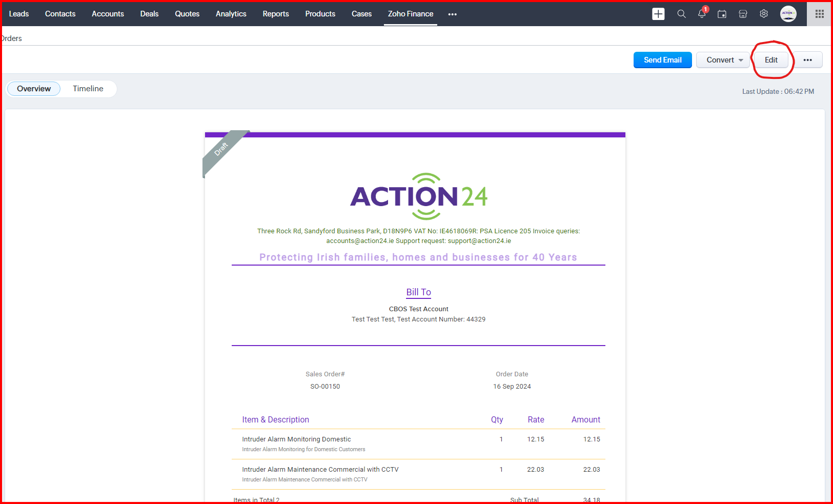This screenshot has width=833, height=504.
Task: Open the Analytics module tab
Action: 231,14
